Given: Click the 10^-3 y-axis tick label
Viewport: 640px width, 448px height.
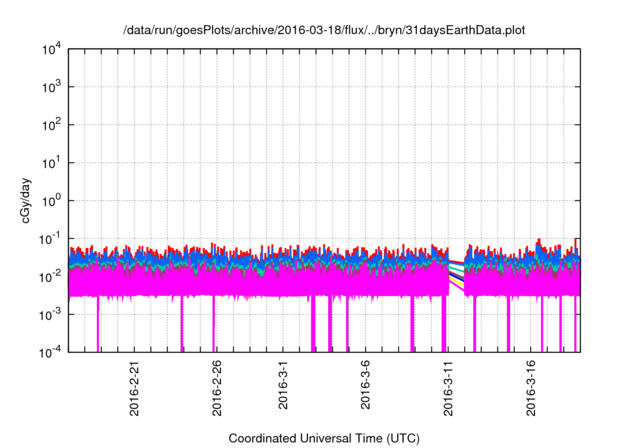Looking at the screenshot, I should click(x=50, y=315).
